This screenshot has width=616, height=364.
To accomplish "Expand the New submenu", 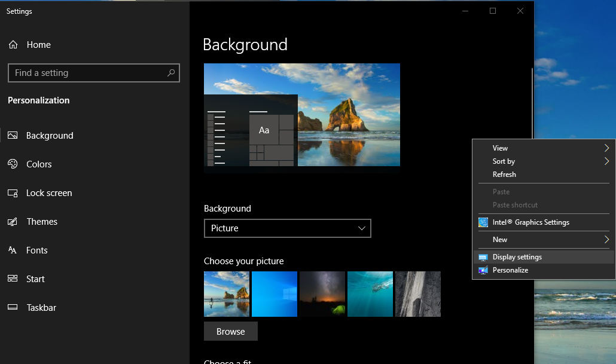I will (606, 240).
